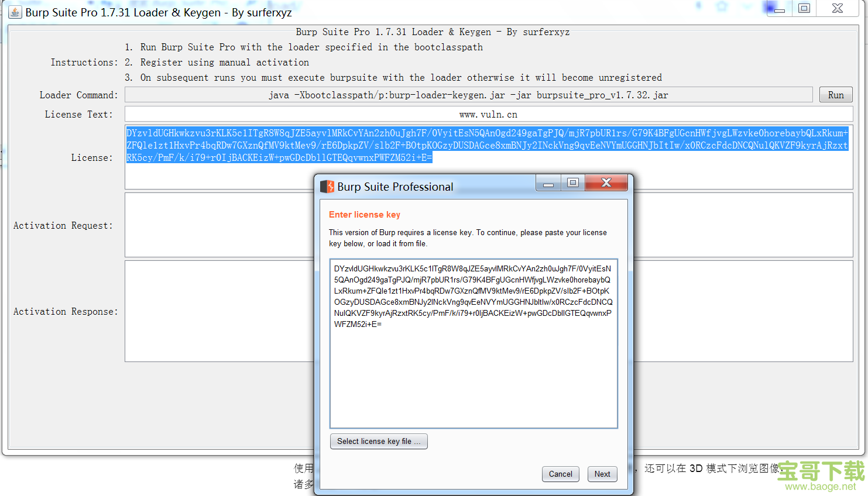The image size is (868, 496).
Task: Click the 'Activation Response:' label
Action: (x=66, y=311)
